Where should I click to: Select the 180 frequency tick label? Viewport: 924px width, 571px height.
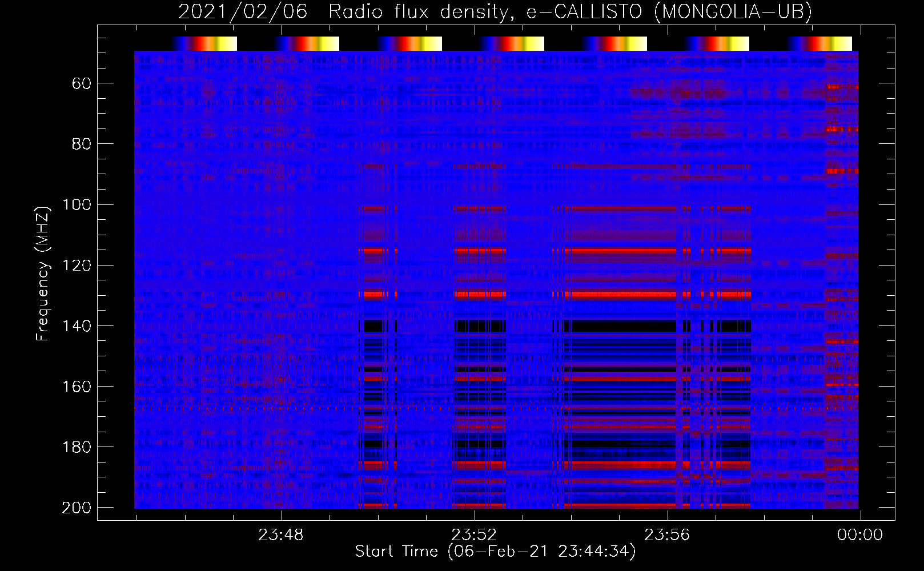tap(77, 447)
